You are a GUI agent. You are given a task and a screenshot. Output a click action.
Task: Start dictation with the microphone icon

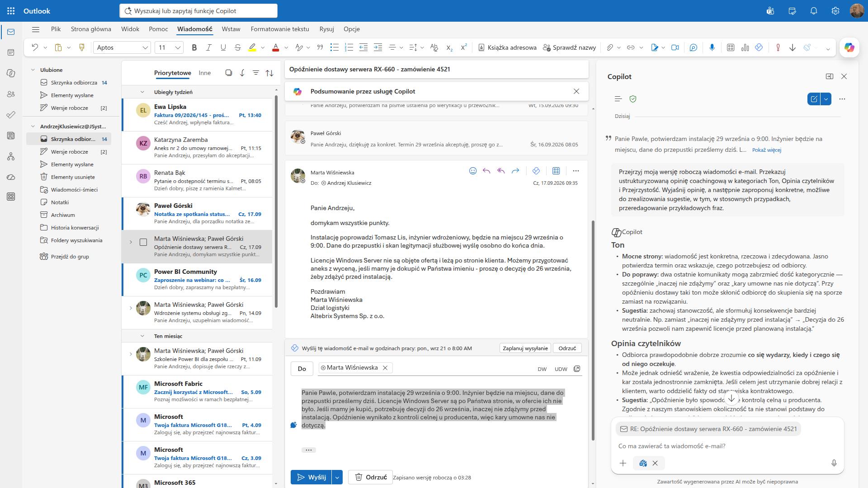coord(712,47)
